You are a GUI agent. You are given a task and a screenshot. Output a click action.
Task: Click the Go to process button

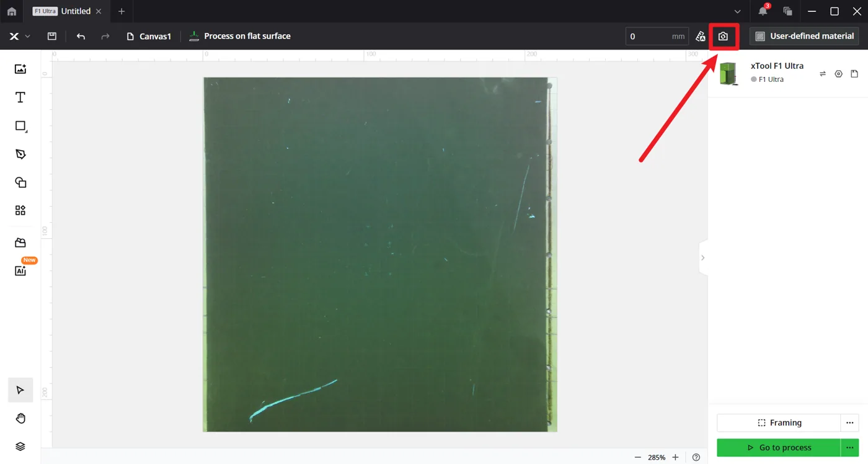[779, 447]
